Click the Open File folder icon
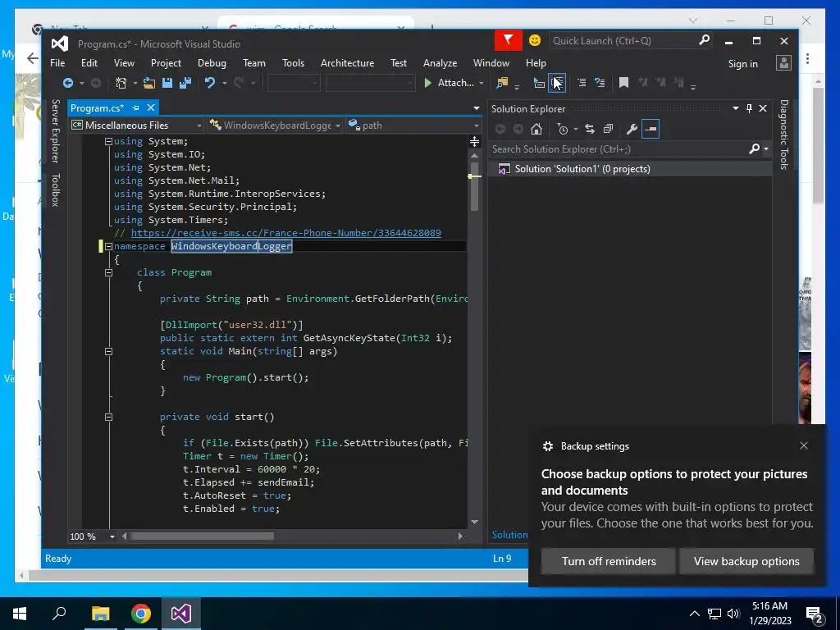 click(149, 83)
